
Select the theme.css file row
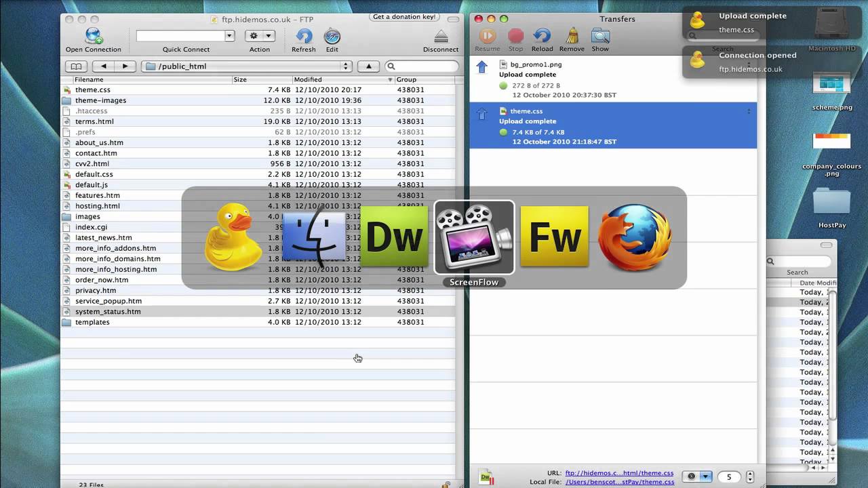coord(258,89)
